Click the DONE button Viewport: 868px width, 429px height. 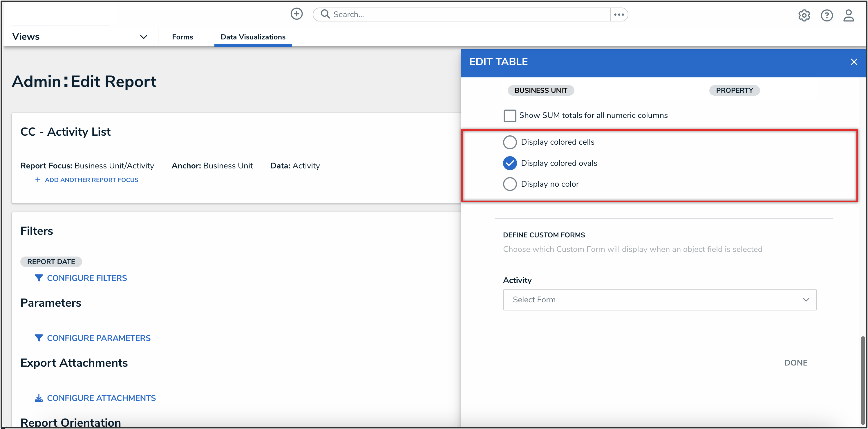795,363
